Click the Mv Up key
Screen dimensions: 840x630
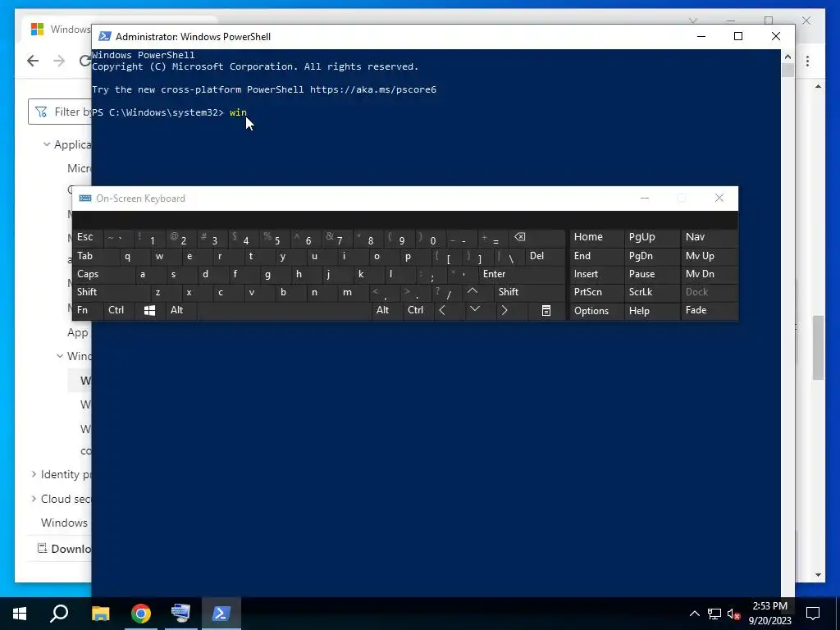(709, 256)
